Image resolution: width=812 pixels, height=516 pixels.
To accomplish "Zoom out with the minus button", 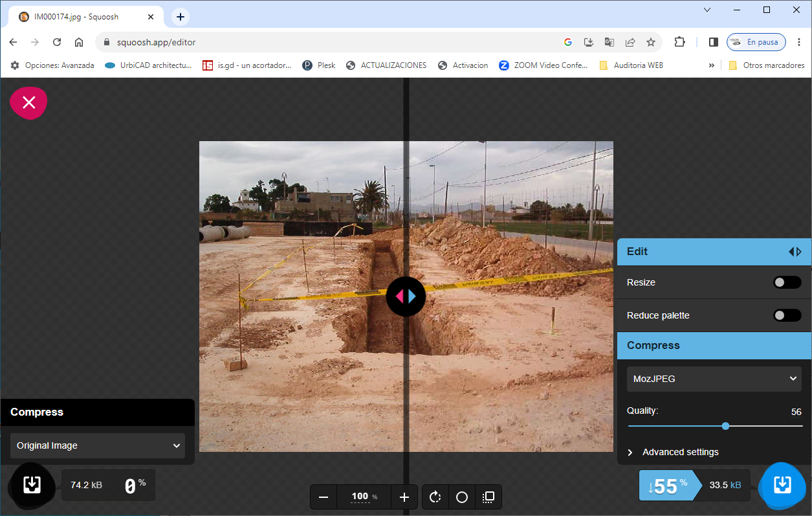I will 324,497.
